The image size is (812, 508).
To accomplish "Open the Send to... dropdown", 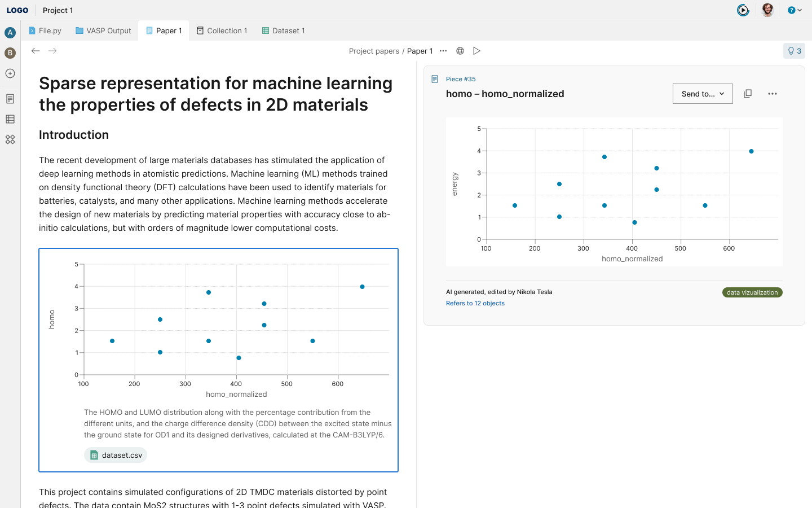I will coord(703,94).
